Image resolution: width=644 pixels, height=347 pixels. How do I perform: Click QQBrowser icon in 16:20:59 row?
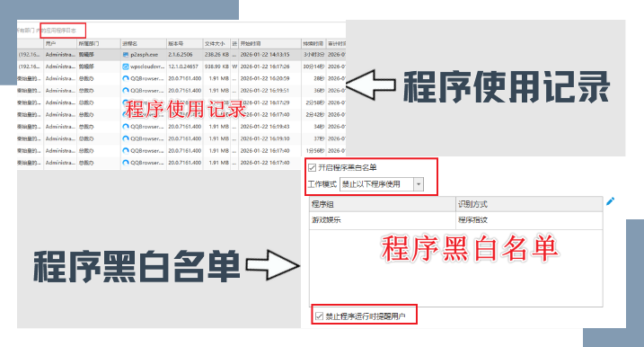[x=126, y=78]
